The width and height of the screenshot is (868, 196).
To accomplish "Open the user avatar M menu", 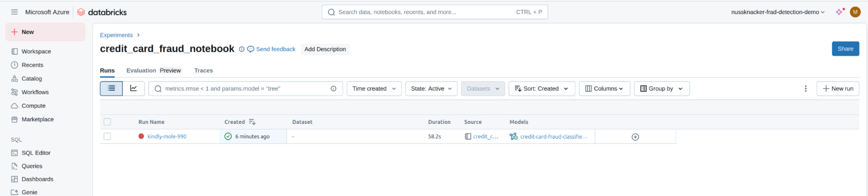I will point(855,12).
